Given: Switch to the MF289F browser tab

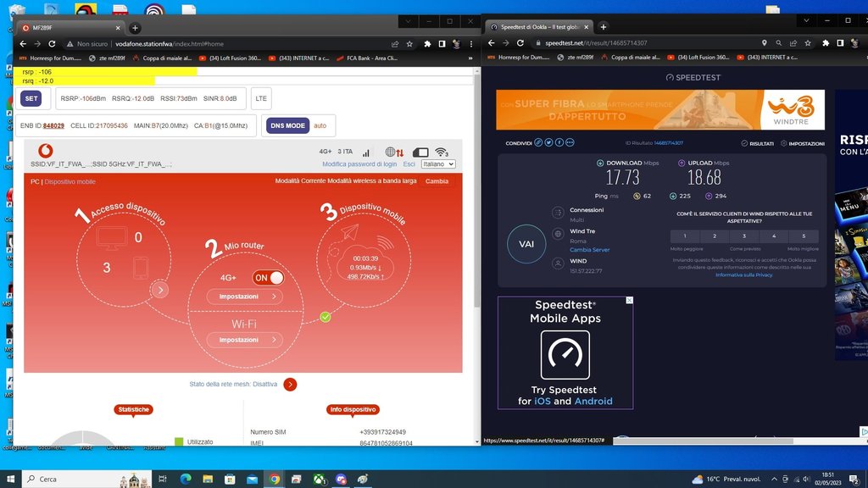Looking at the screenshot, I should click(70, 28).
